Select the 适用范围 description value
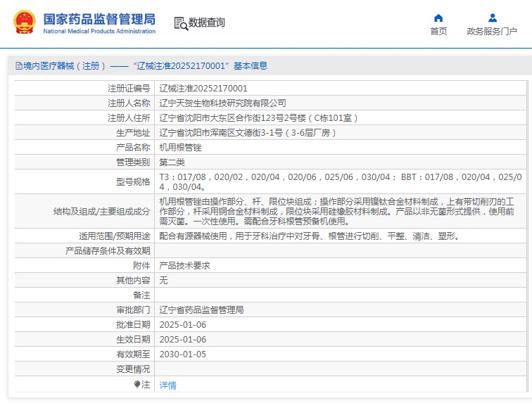Viewport: 532px width, 403px height. coord(310,236)
